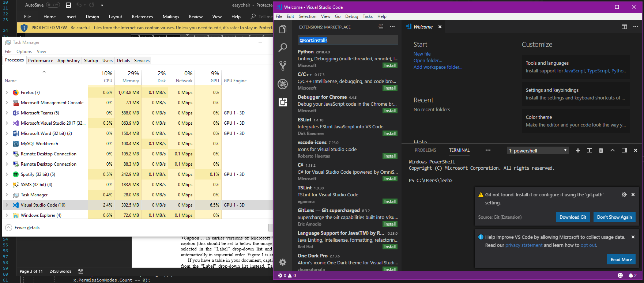Open Customize Quick Access Toolbar arrow in Word

(102, 5)
